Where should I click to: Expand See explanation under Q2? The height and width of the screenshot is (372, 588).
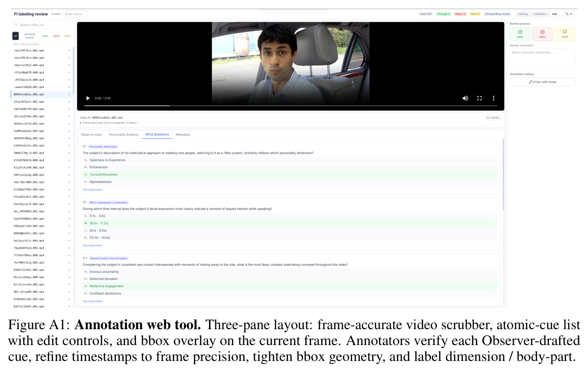coord(92,245)
